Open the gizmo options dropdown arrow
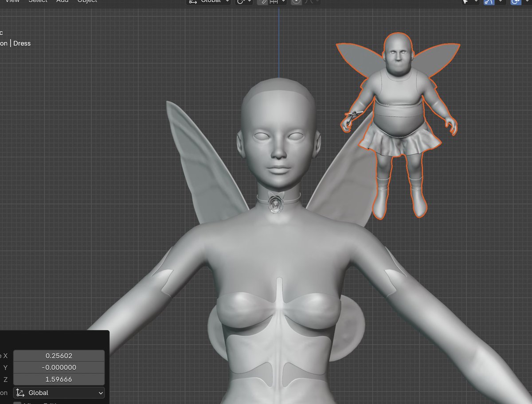532x404 pixels. coord(501,2)
